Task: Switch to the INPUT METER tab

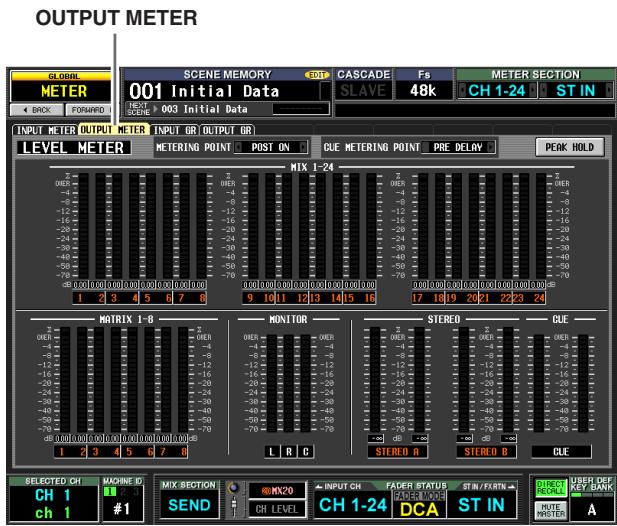Action: pos(46,130)
